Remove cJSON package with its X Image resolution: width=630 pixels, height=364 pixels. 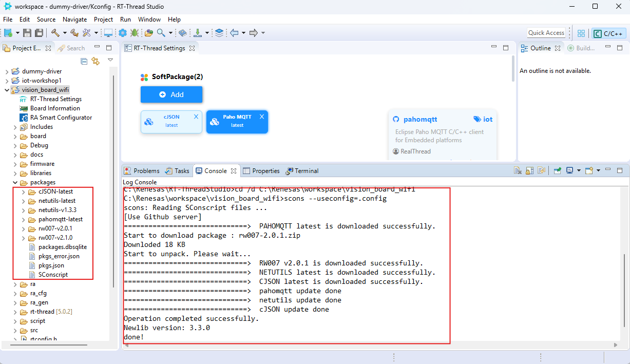[x=196, y=117]
